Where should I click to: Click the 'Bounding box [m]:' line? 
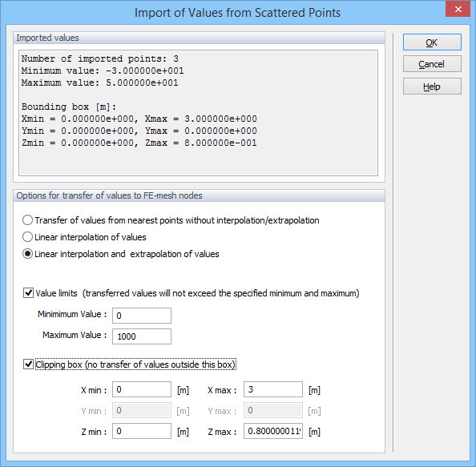[x=69, y=107]
